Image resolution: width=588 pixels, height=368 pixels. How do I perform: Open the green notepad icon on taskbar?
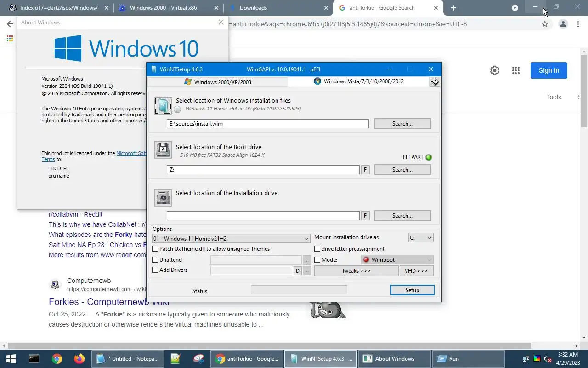coord(175,359)
